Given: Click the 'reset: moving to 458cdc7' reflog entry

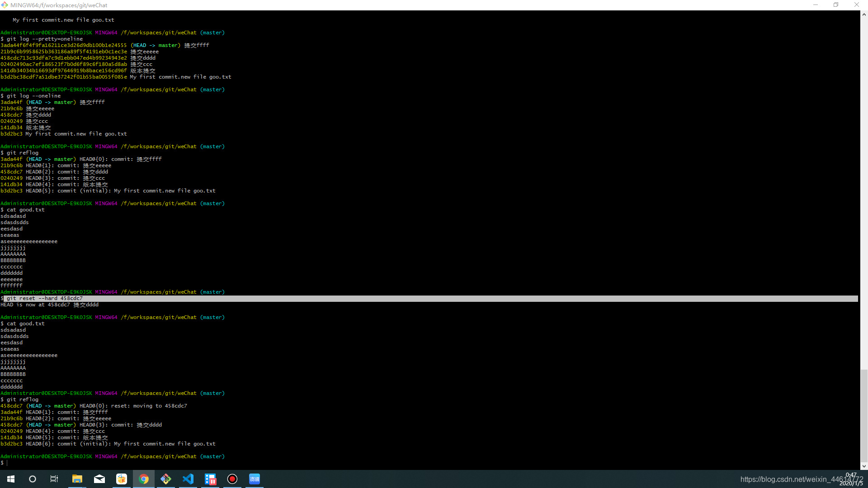Looking at the screenshot, I should pos(94,406).
